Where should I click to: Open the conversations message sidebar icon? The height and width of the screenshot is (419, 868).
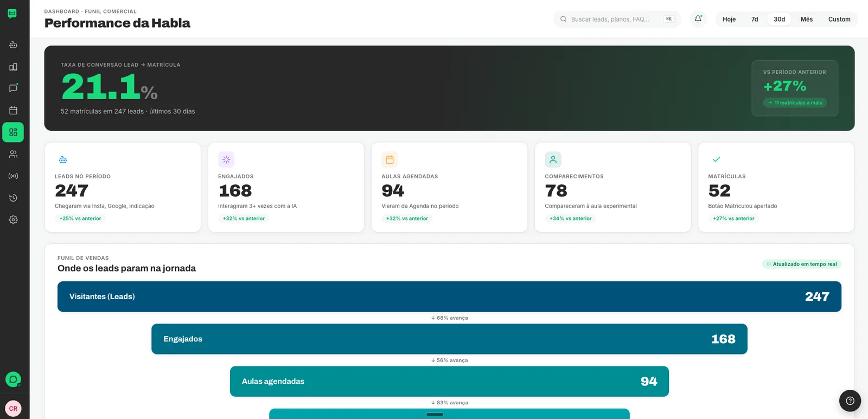(14, 88)
